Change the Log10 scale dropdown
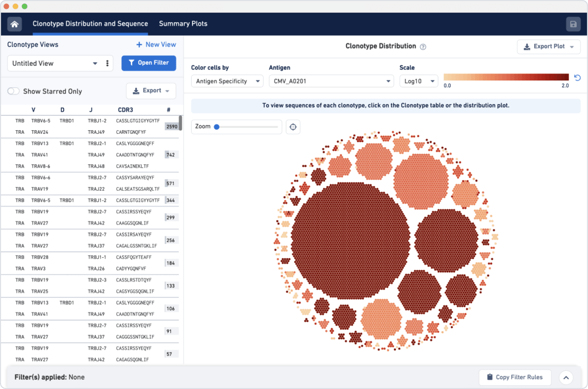Image resolution: width=588 pixels, height=389 pixels. click(x=418, y=81)
